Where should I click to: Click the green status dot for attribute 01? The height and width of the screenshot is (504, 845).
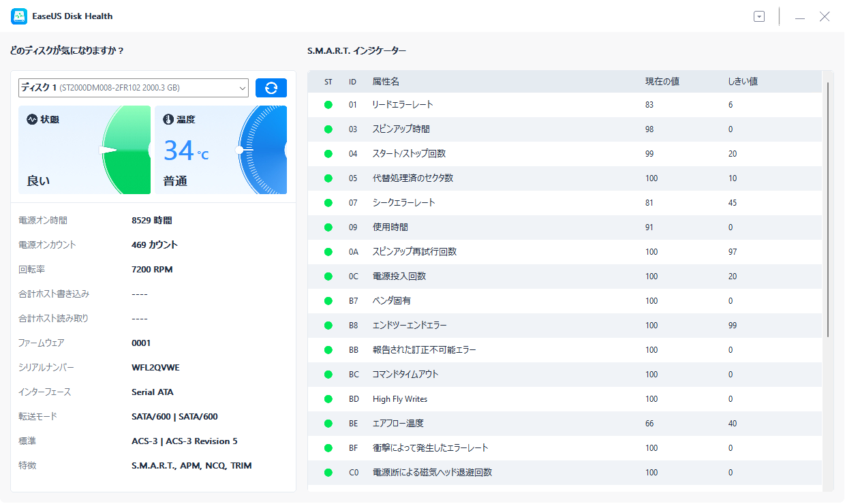[x=328, y=104]
